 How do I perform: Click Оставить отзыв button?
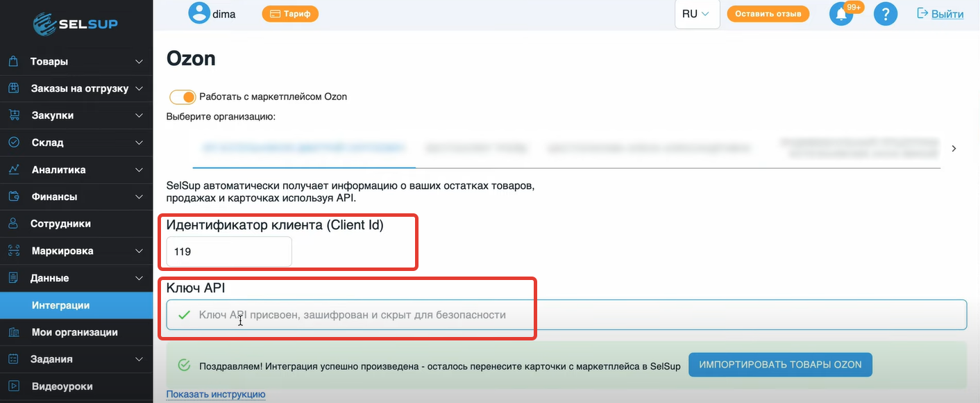[x=768, y=13]
